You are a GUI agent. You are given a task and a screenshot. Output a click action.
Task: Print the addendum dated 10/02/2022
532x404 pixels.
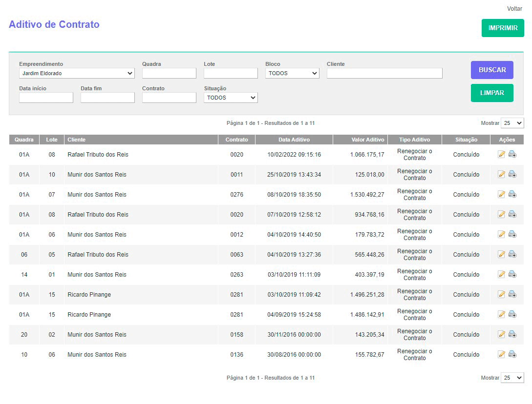512,155
